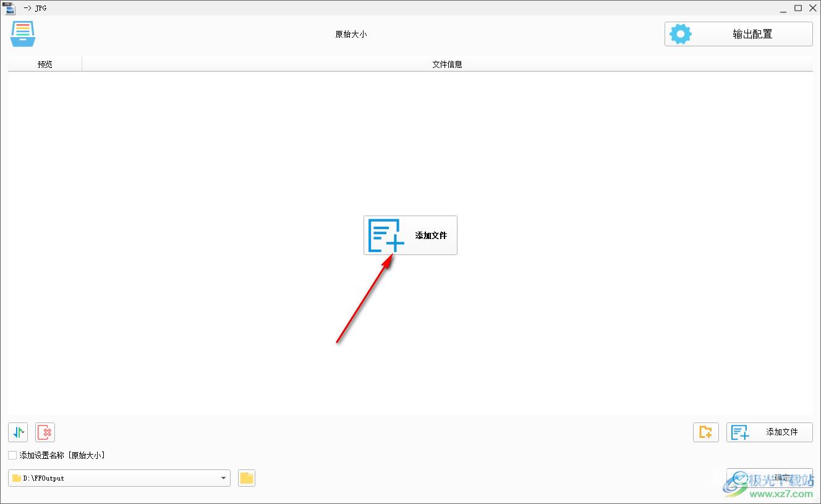This screenshot has height=504, width=821.
Task: Maximize the -> JPG window
Action: click(798, 8)
